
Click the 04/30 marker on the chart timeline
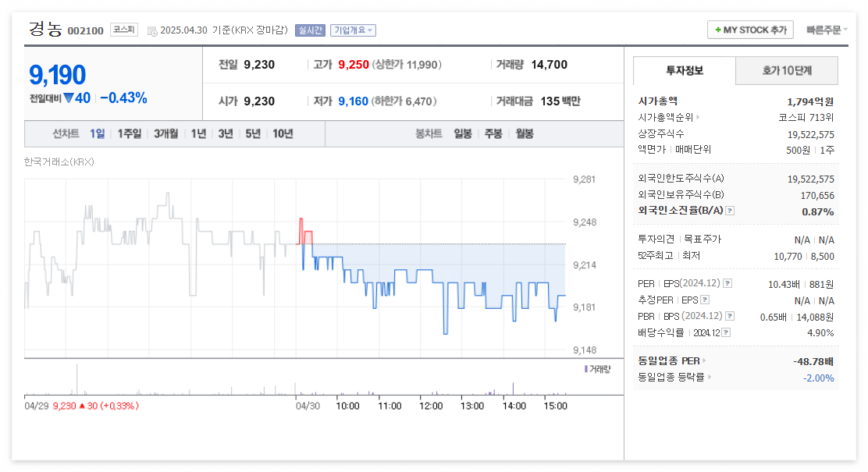coord(306,406)
